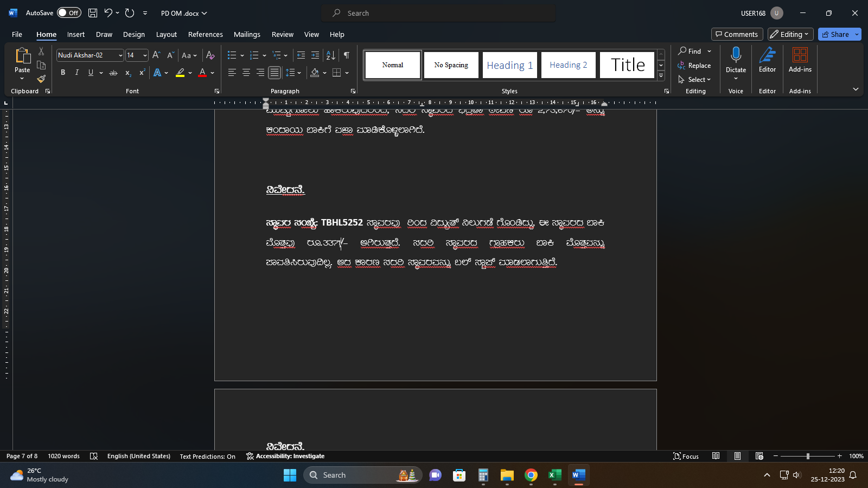Image resolution: width=868 pixels, height=488 pixels.
Task: Toggle Italic formatting
Action: [x=77, y=73]
